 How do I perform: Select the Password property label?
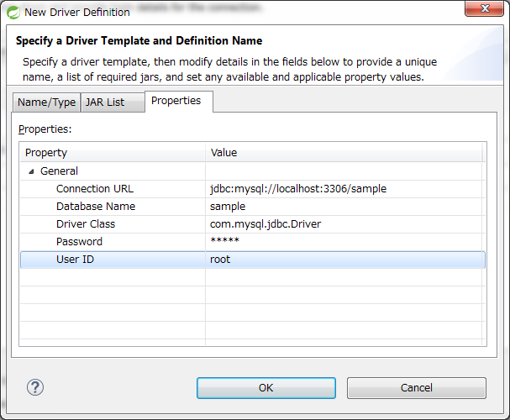(x=79, y=242)
